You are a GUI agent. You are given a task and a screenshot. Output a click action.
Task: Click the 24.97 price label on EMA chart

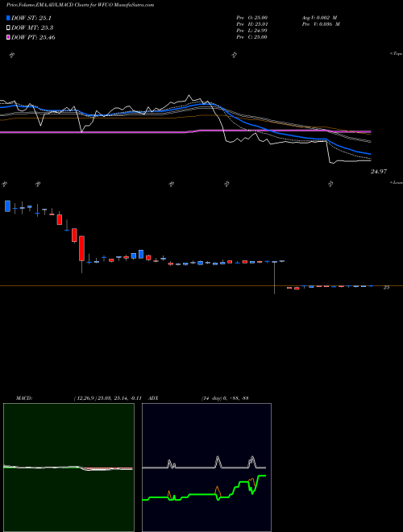click(379, 172)
